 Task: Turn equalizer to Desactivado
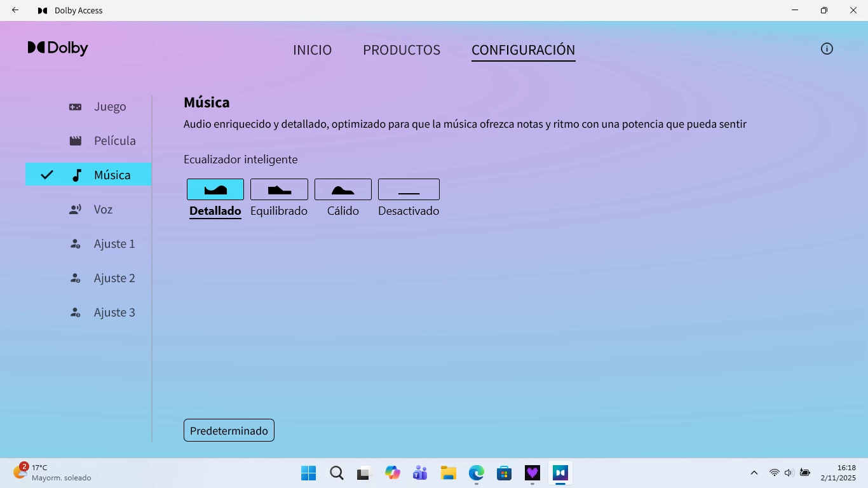tap(409, 189)
